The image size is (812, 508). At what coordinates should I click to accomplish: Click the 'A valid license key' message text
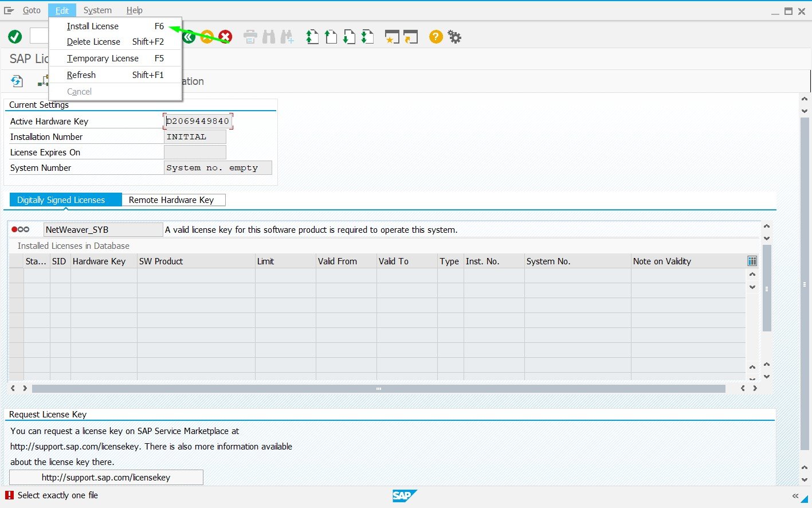pyautogui.click(x=311, y=229)
